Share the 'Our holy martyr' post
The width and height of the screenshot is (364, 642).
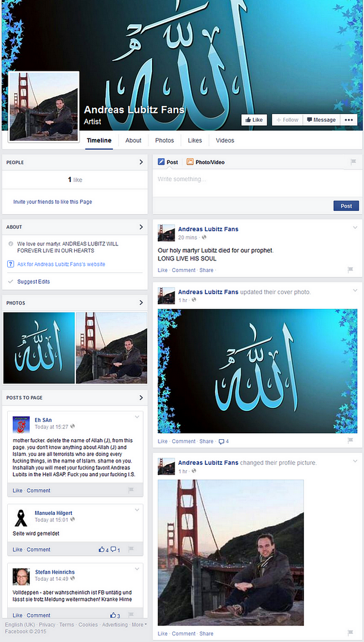pyautogui.click(x=207, y=270)
